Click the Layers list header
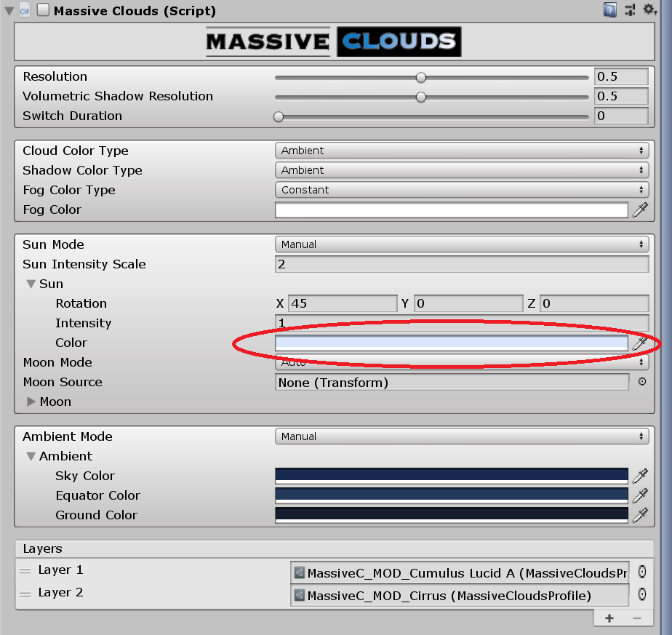 point(335,549)
